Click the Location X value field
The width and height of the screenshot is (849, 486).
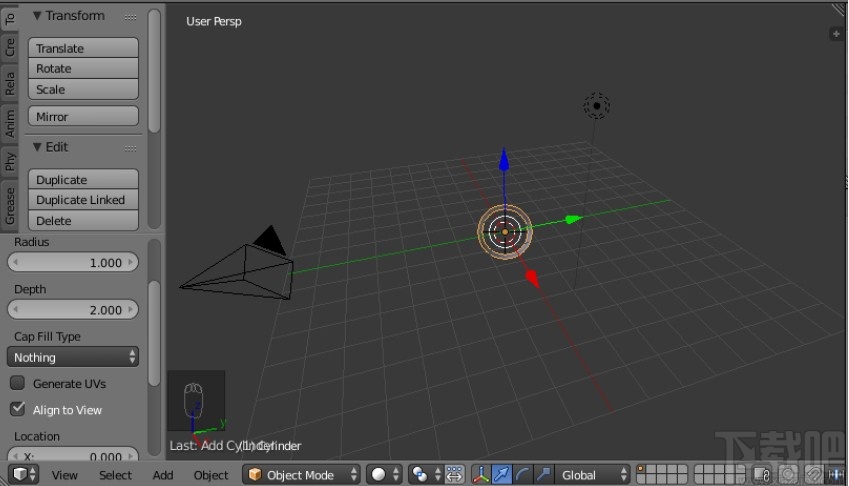(73, 455)
